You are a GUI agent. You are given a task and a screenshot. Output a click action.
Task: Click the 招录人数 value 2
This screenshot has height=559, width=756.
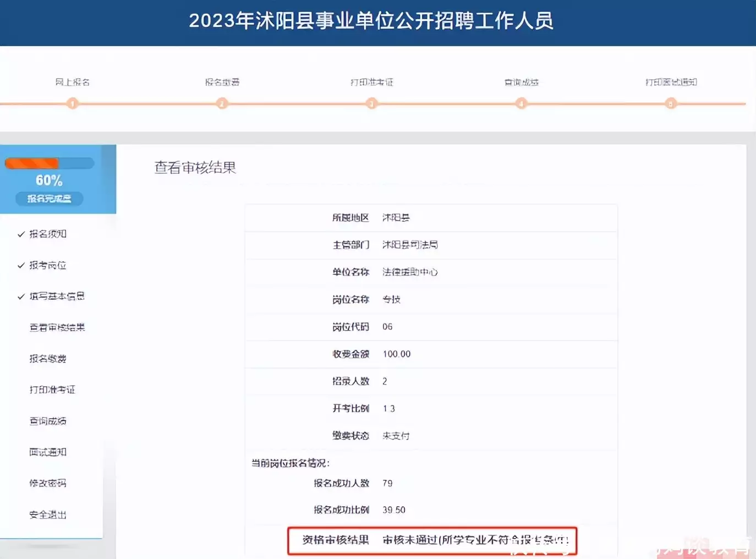click(385, 381)
